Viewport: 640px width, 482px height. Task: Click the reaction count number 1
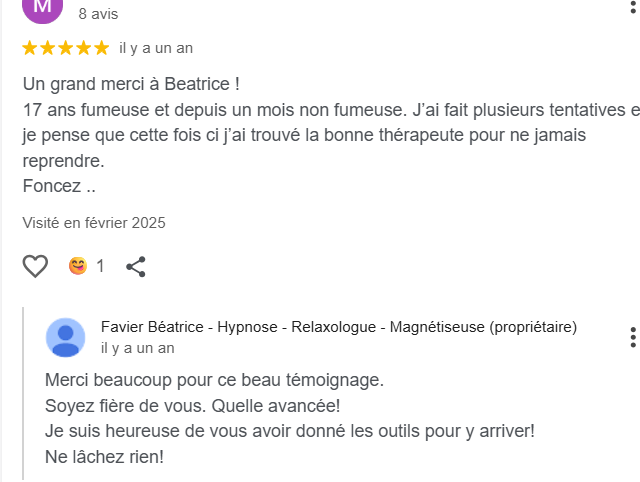(100, 266)
